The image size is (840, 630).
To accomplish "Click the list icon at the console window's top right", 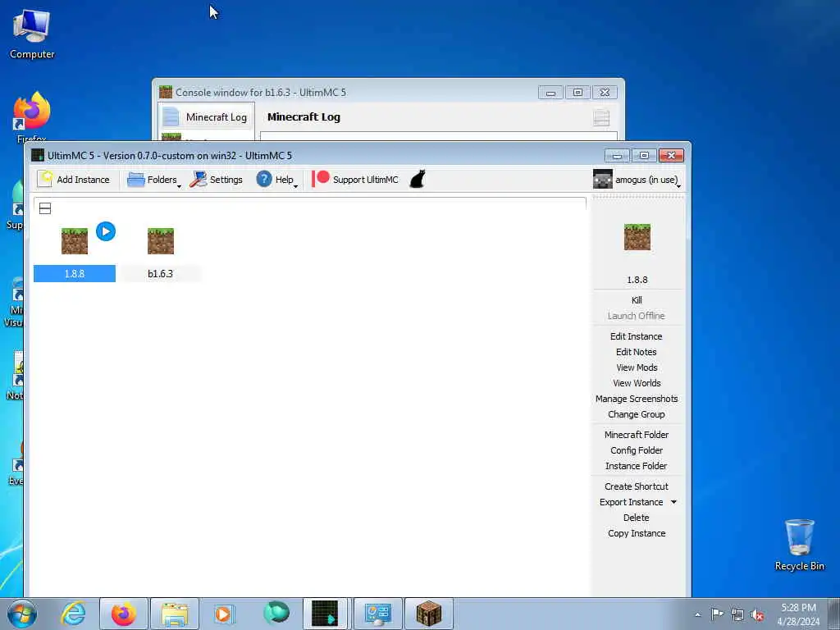I will point(601,118).
